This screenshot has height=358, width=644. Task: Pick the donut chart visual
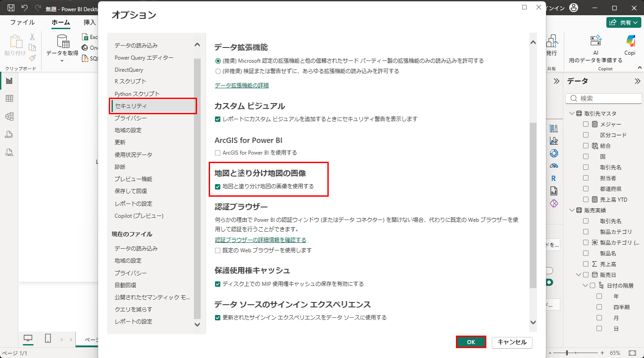pos(554,153)
